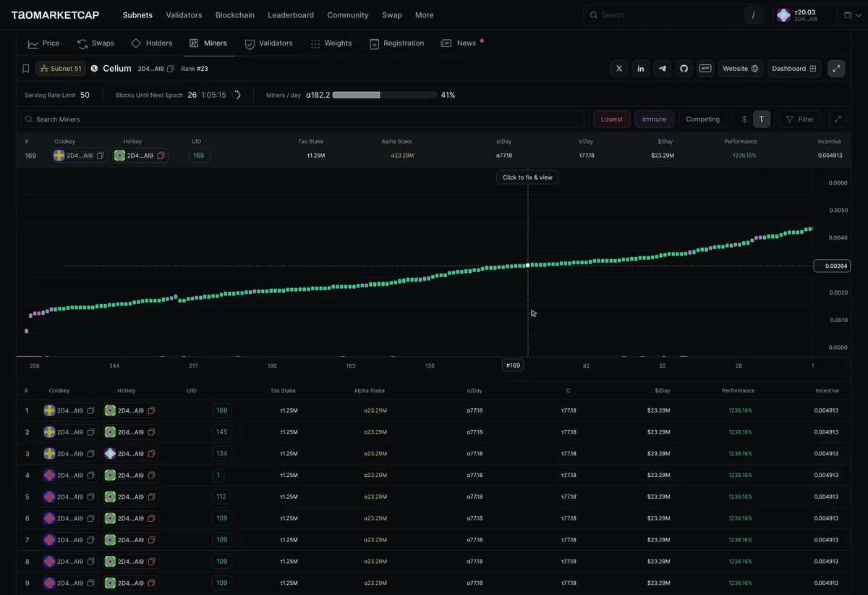Open the More menu in top navigation
The height and width of the screenshot is (595, 868).
[x=425, y=15]
